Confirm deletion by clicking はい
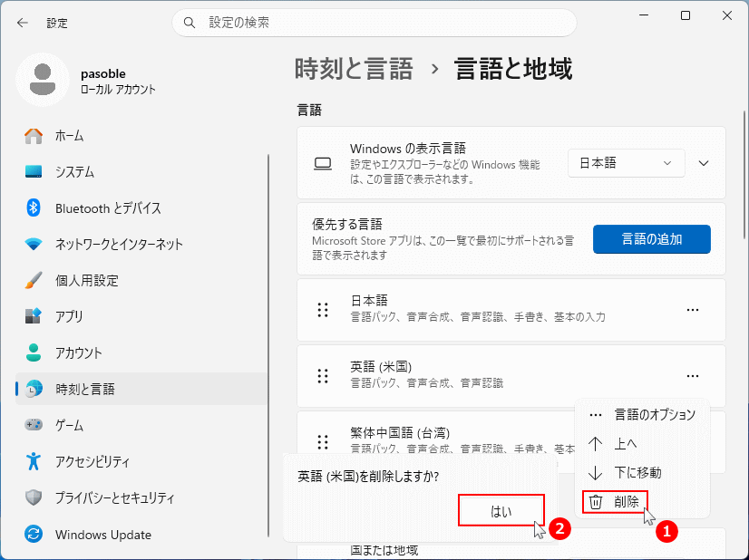Screen dimensions: 749x560 501,510
